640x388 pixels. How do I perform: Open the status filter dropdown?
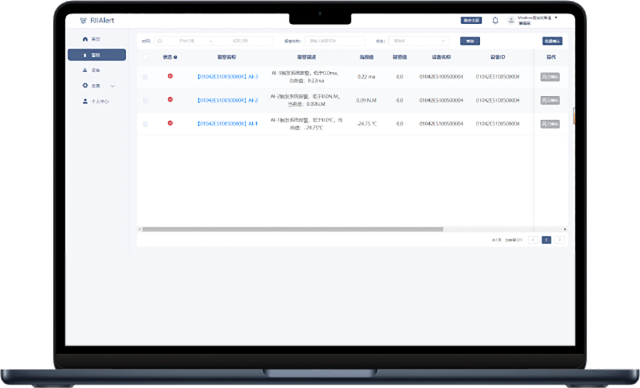point(419,41)
